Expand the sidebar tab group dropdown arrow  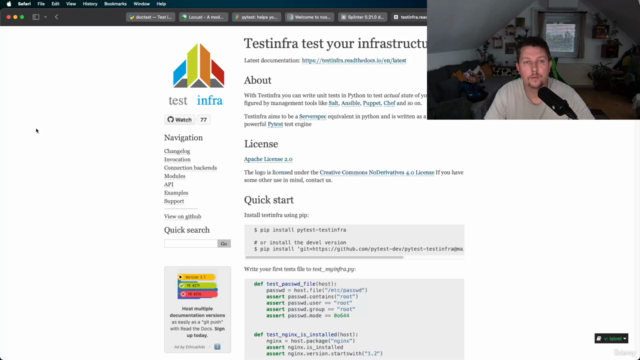coord(45,17)
